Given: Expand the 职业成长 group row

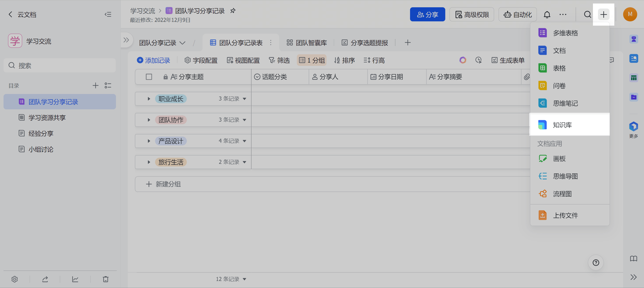Looking at the screenshot, I should 149,99.
